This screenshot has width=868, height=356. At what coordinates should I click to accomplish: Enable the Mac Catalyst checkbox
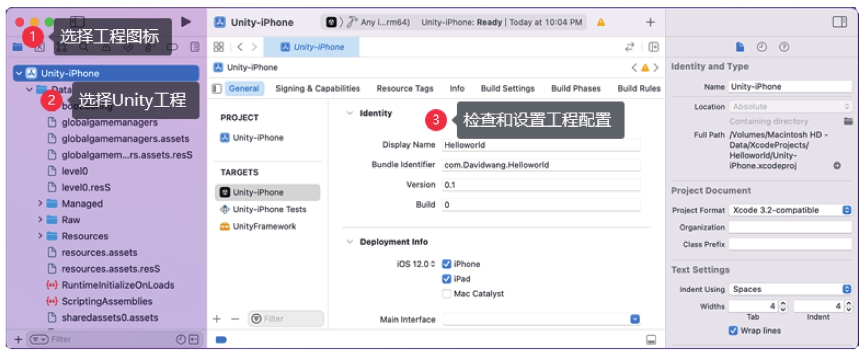447,293
